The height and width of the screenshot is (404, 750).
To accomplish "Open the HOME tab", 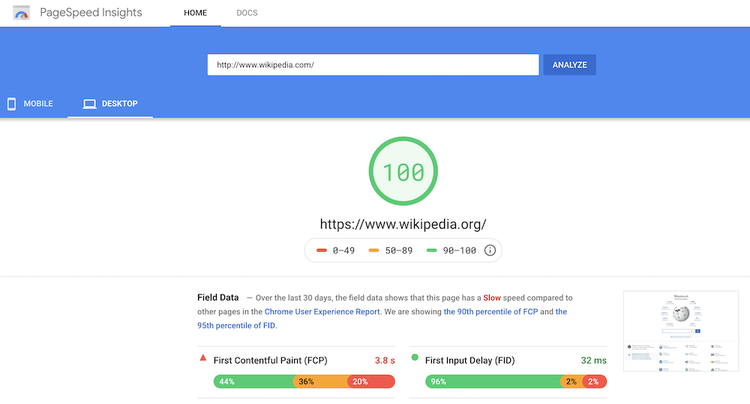I will [x=195, y=13].
